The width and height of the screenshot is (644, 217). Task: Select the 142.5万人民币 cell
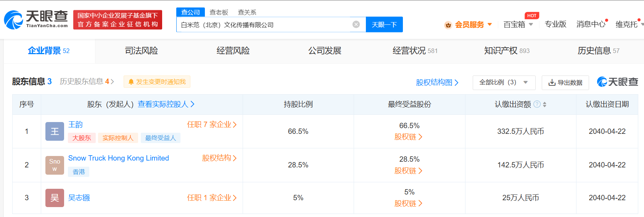point(520,165)
